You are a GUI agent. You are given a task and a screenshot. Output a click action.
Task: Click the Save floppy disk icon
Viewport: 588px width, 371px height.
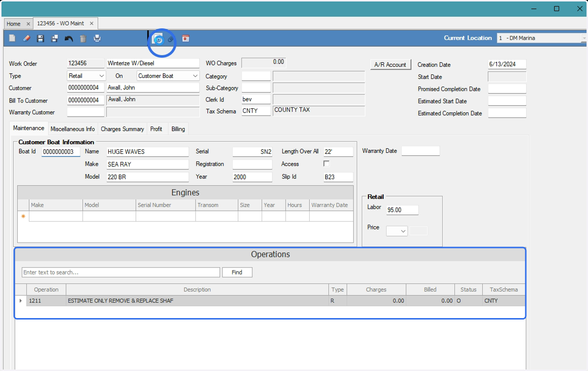[x=41, y=38]
